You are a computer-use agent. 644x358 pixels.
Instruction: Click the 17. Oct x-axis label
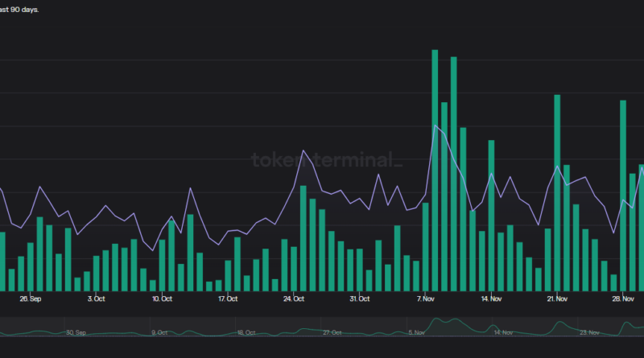pos(228,298)
